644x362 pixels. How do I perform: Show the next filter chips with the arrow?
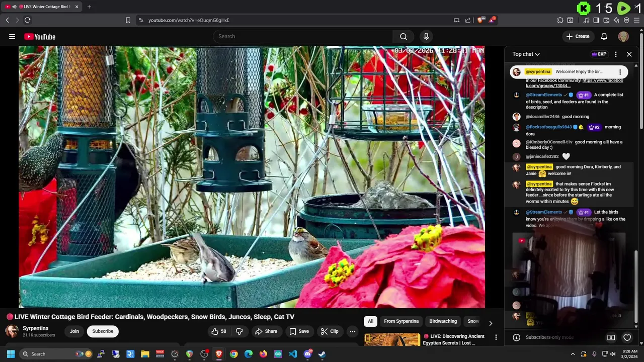point(491,323)
